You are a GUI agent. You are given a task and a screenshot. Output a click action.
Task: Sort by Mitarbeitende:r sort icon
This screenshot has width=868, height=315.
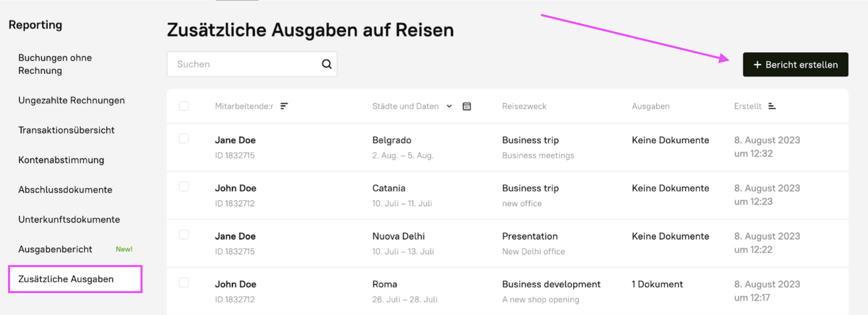(x=284, y=106)
